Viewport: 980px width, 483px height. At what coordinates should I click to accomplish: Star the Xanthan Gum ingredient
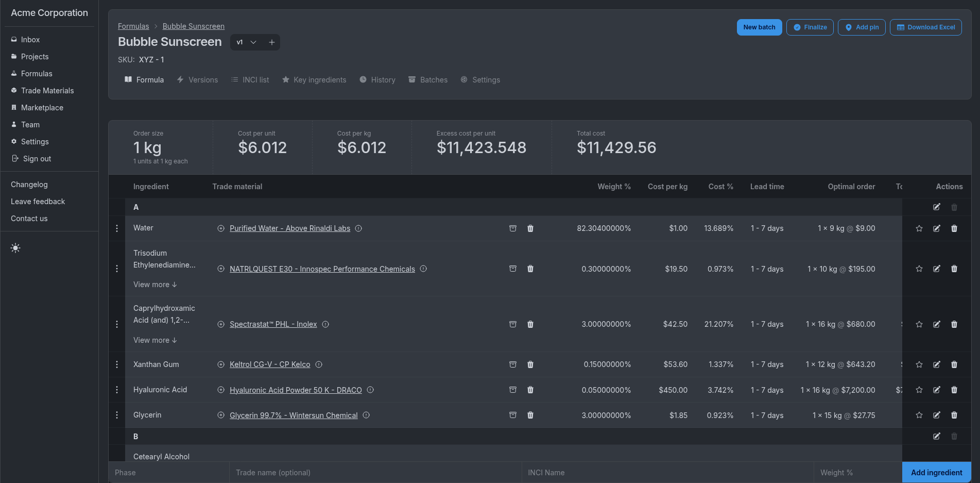point(919,364)
